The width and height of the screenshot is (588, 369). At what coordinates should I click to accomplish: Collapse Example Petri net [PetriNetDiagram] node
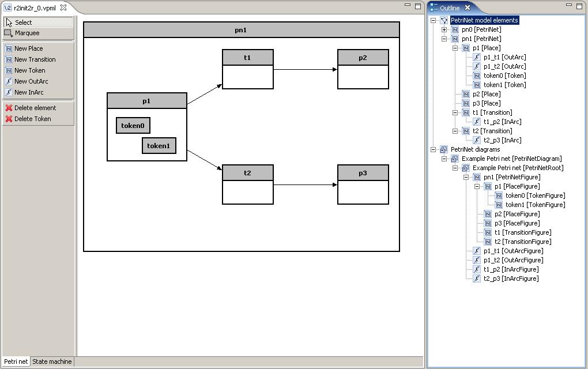[x=444, y=159]
